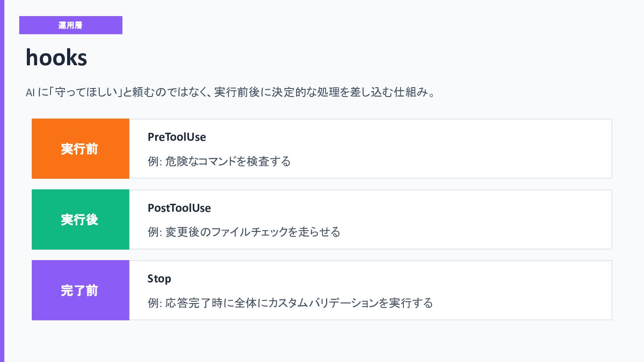Select the Stop heading
The image size is (644, 362).
click(159, 279)
